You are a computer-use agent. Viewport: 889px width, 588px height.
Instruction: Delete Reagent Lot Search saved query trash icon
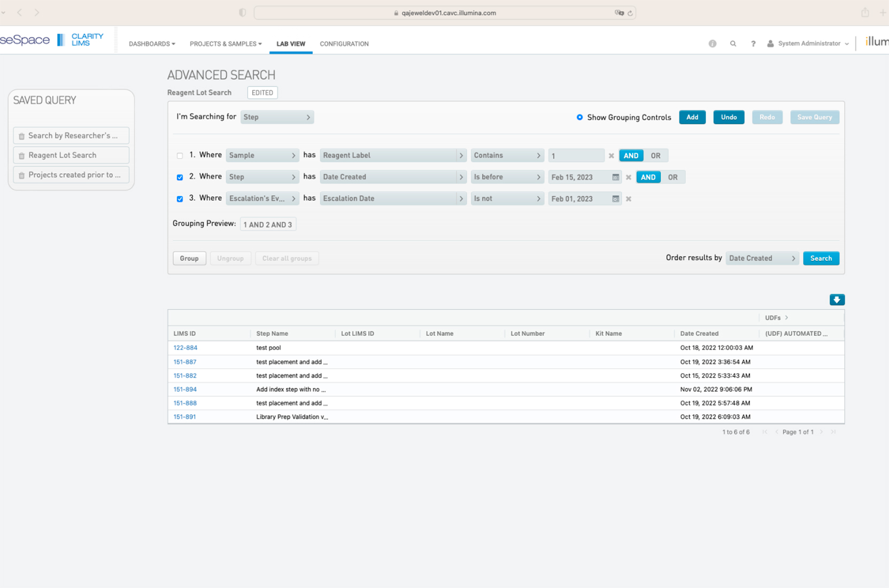[22, 156]
